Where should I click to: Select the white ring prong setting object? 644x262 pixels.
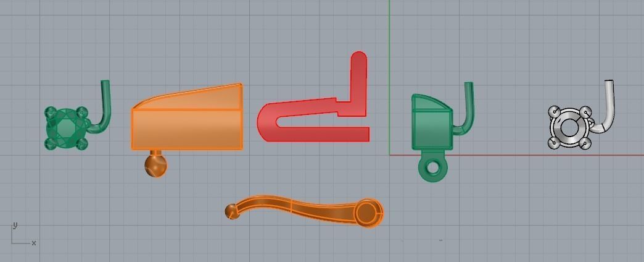[x=570, y=127]
